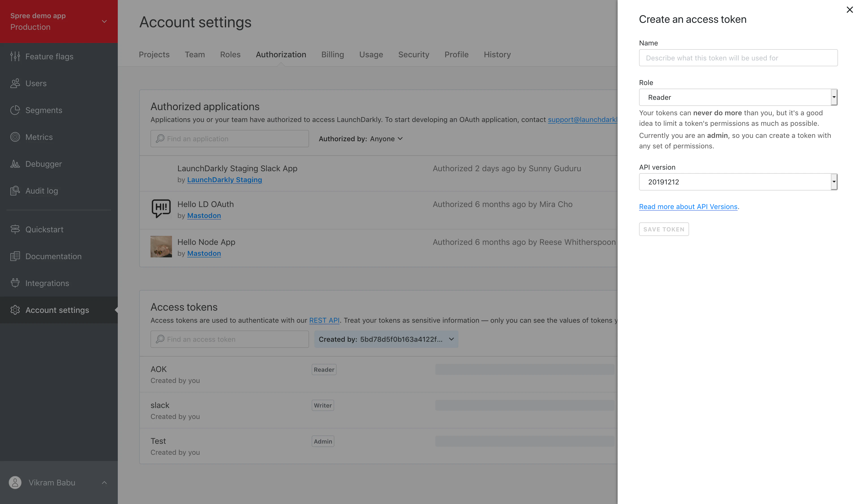859x504 pixels.
Task: Click the Segments icon in sidebar
Action: [15, 110]
